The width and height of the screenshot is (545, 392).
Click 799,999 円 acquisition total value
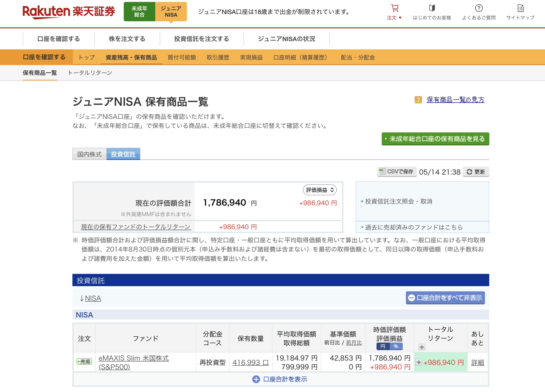click(x=300, y=367)
